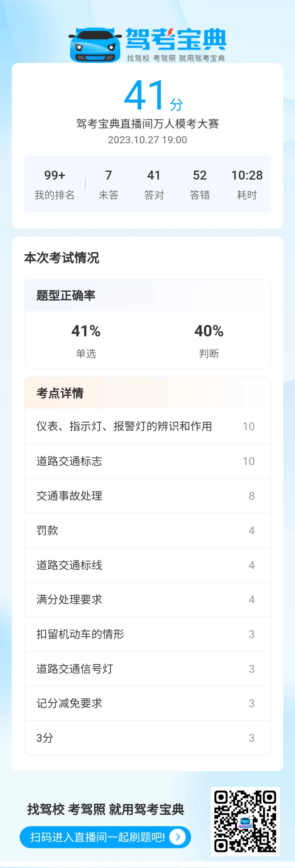Select the 判断 40% accuracy
This screenshot has width=295, height=868.
[209, 341]
